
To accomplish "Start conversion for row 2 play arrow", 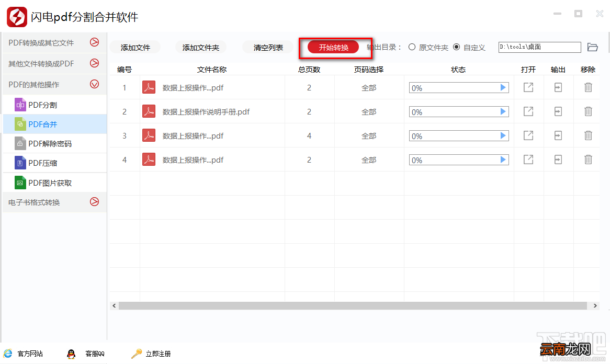I will coord(503,112).
